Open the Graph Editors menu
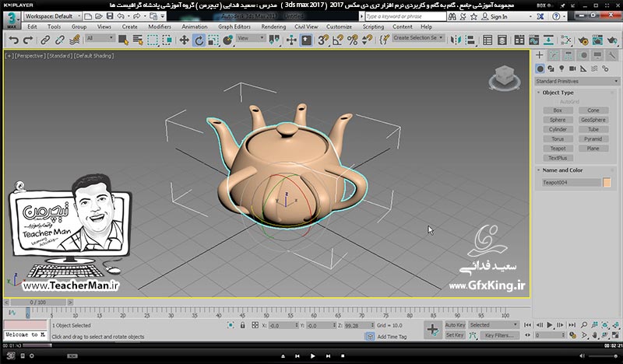 point(234,26)
